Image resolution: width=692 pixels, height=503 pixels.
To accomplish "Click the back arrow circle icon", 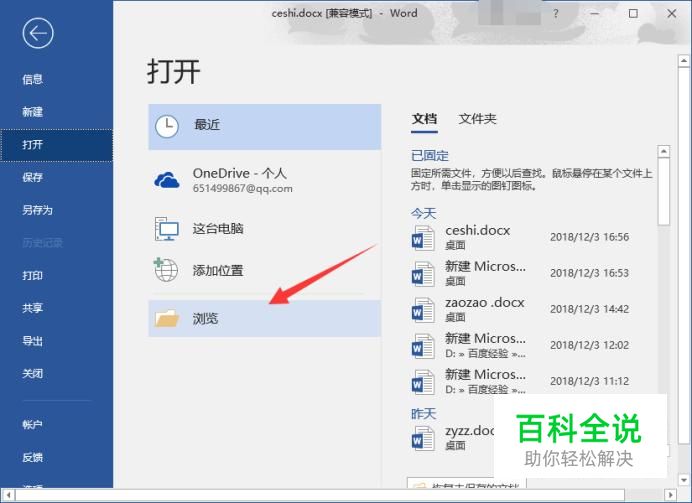I will click(x=38, y=33).
